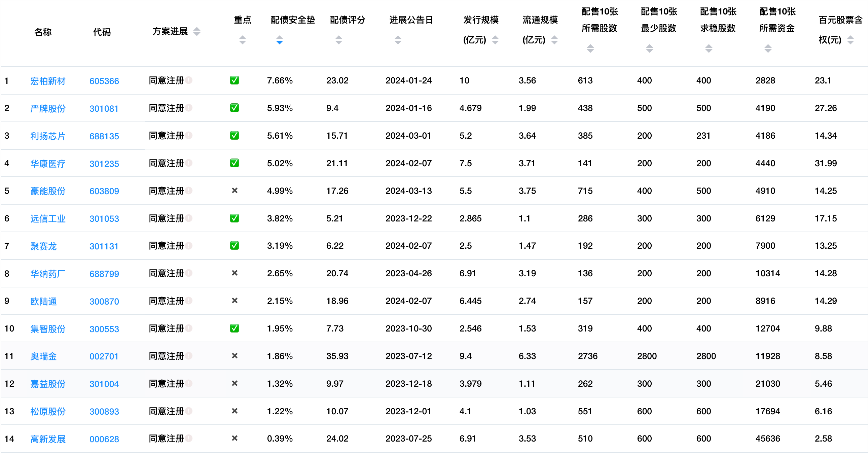The image size is (868, 453).
Task: Expand 方案进展 sort control
Action: coord(197,32)
